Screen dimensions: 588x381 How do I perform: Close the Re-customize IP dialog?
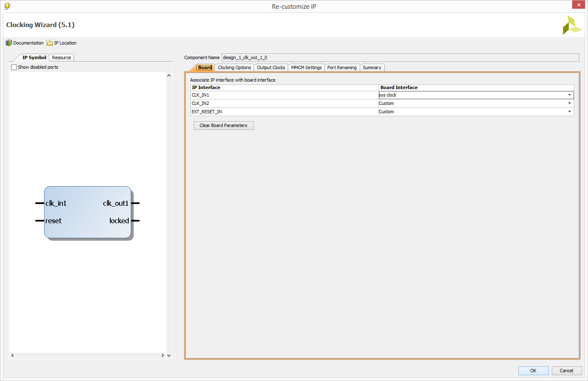point(578,5)
